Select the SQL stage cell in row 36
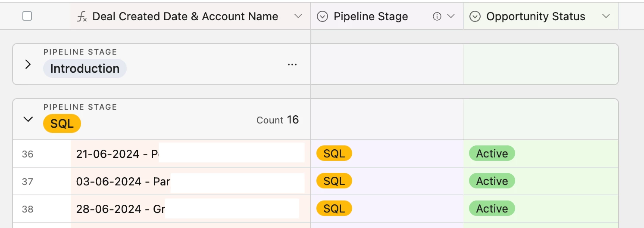Screen dimensions: 644x228 click(334, 154)
